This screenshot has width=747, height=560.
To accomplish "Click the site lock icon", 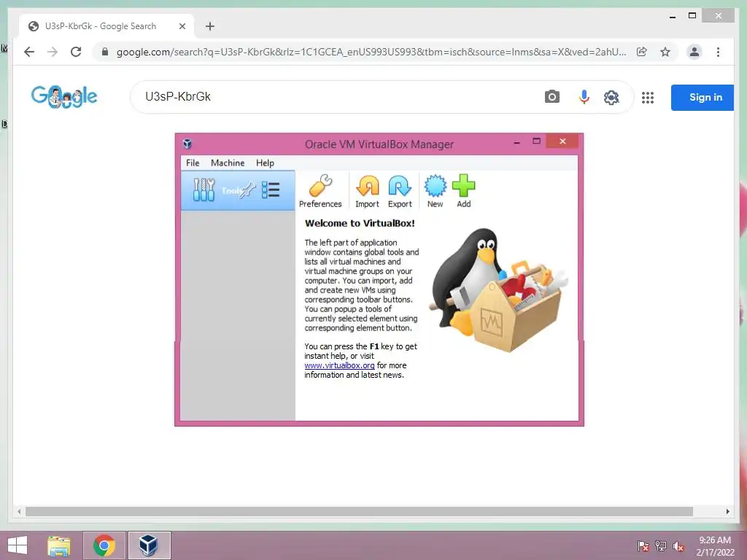I will coord(105,52).
